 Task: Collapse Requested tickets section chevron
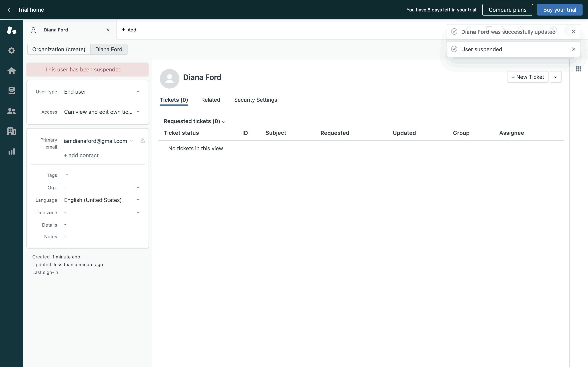224,122
